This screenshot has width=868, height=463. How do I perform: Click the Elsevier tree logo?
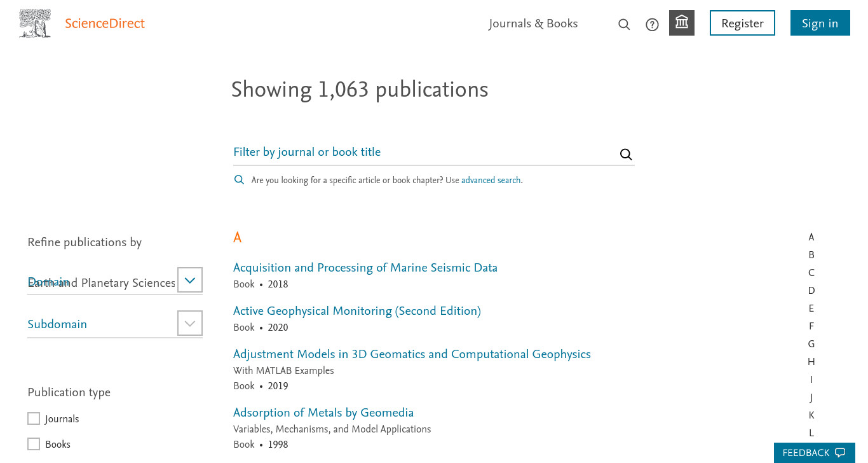(35, 24)
